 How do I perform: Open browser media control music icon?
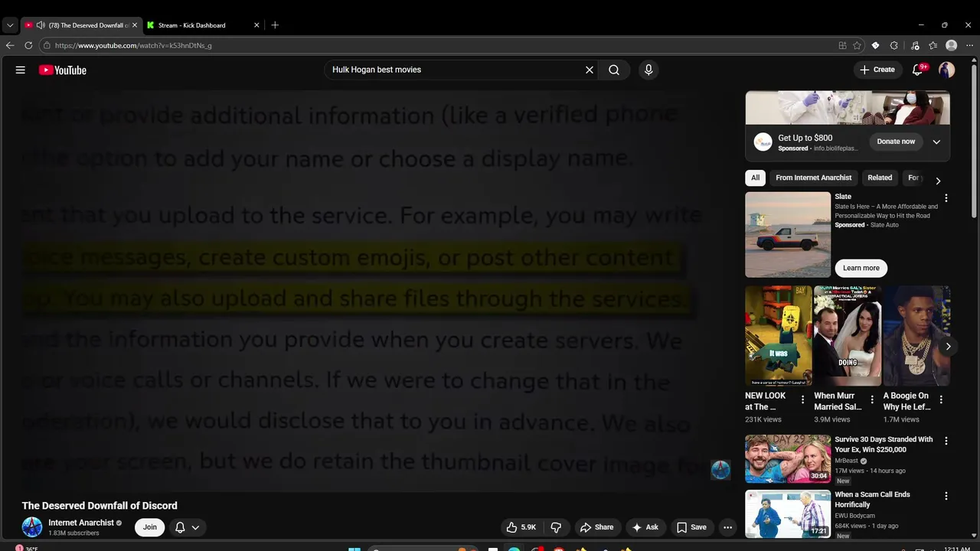click(x=915, y=45)
